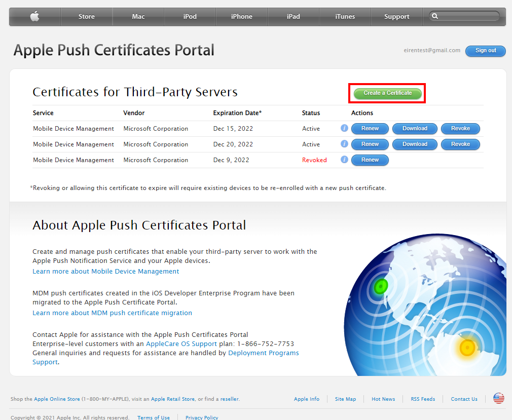512x420 pixels.
Task: Follow the Deployment Programs Support link
Action: point(264,353)
